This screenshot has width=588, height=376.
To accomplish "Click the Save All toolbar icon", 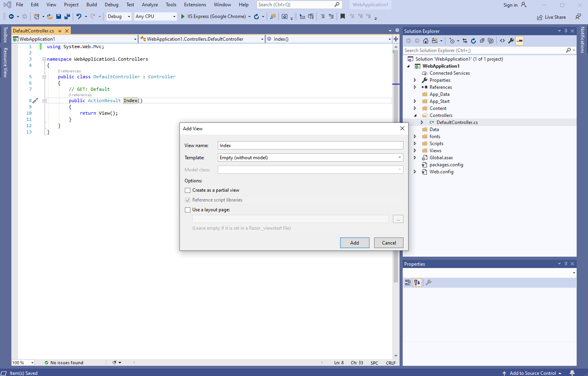I will [x=67, y=16].
